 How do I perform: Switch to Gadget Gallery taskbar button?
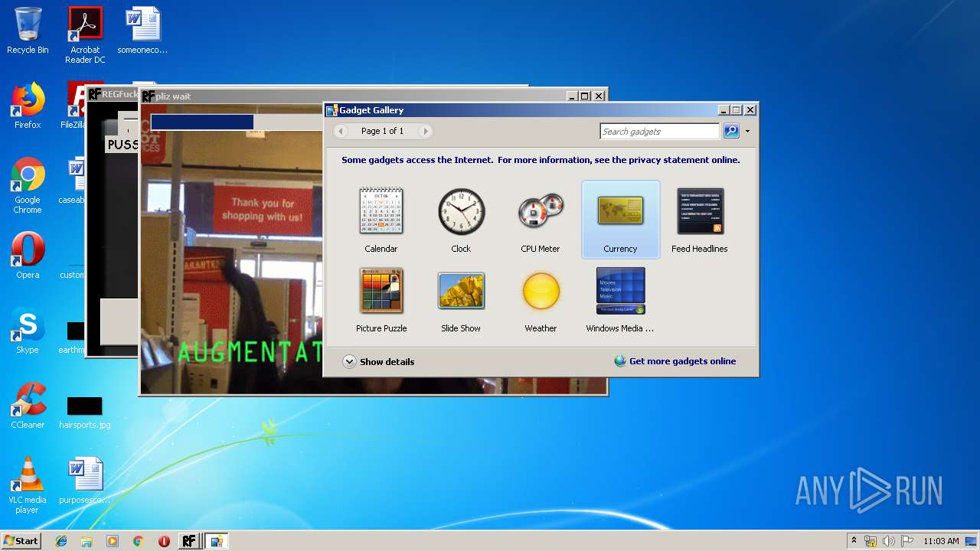pos(216,541)
